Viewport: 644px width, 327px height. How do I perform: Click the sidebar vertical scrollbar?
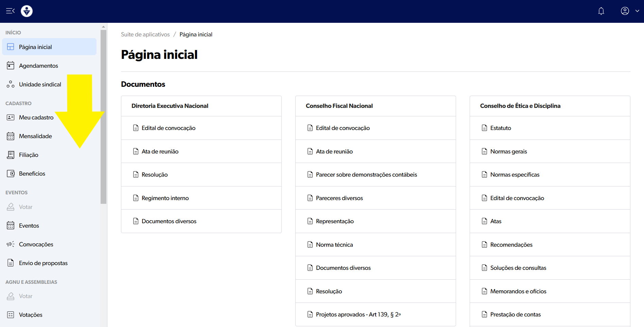pyautogui.click(x=104, y=116)
